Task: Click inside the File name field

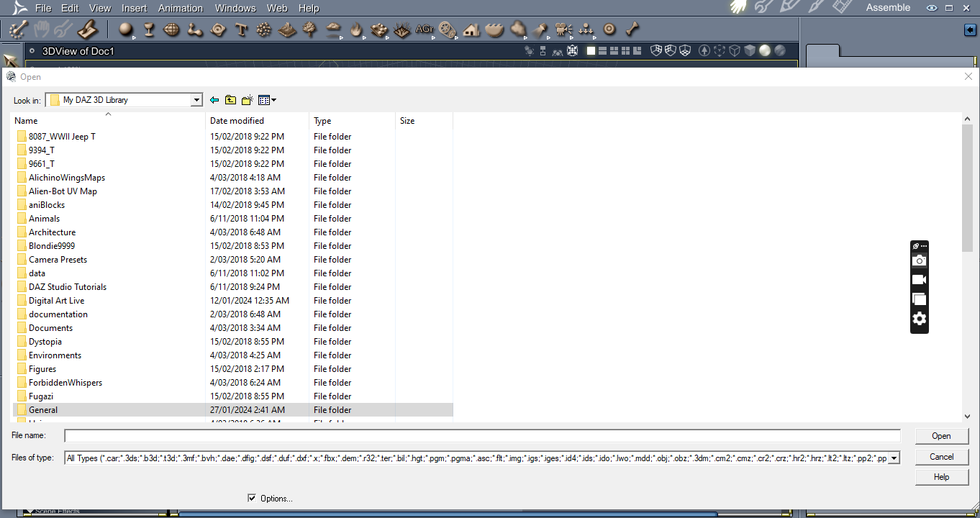Action: pos(482,436)
